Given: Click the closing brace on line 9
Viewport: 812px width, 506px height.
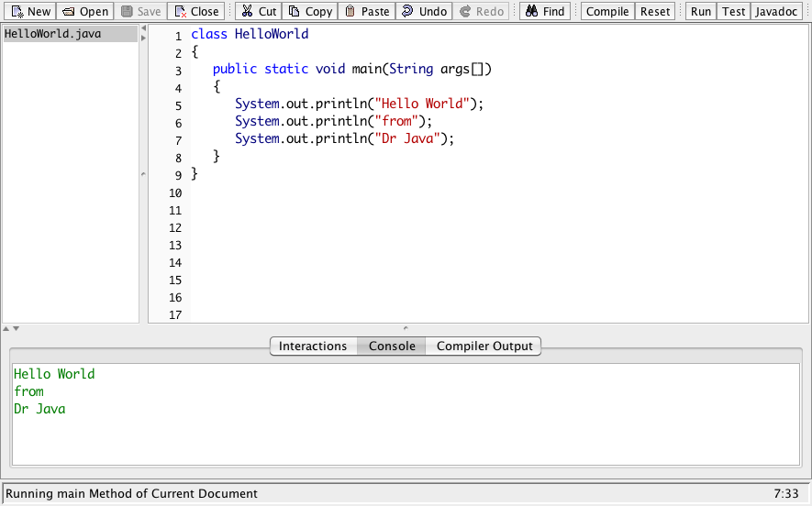Looking at the screenshot, I should pos(195,174).
